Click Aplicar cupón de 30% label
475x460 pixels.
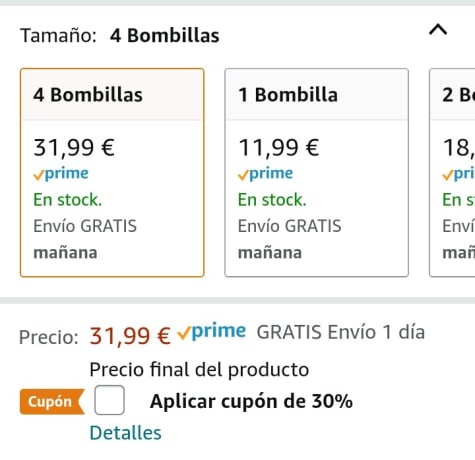click(251, 401)
